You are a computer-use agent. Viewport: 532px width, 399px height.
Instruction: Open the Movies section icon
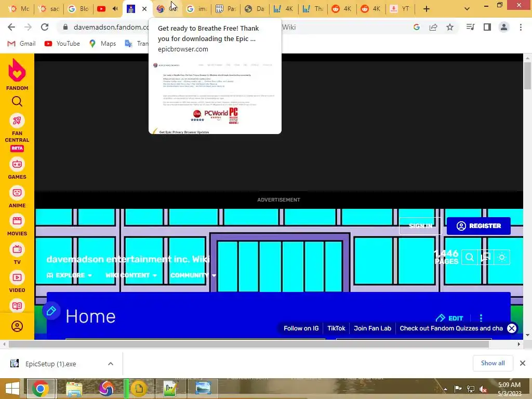pos(17,221)
